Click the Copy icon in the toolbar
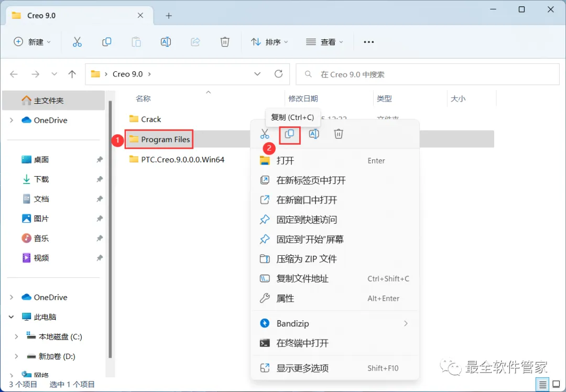 point(106,42)
